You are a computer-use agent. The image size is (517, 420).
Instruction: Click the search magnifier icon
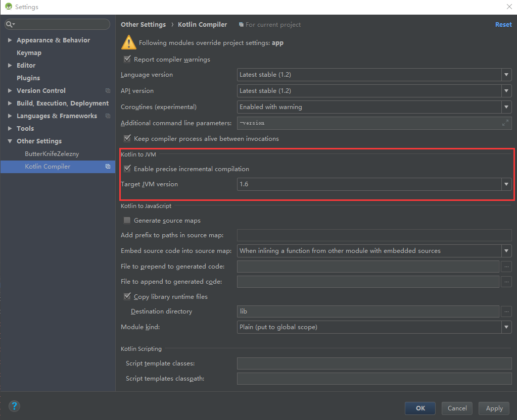(x=9, y=24)
